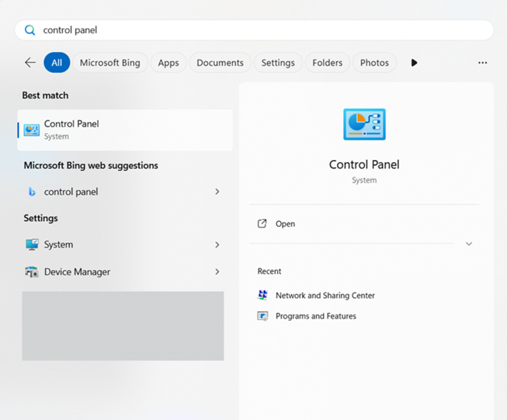This screenshot has width=507, height=420.
Task: Click large Control Panel icon in preview
Action: pos(364,124)
